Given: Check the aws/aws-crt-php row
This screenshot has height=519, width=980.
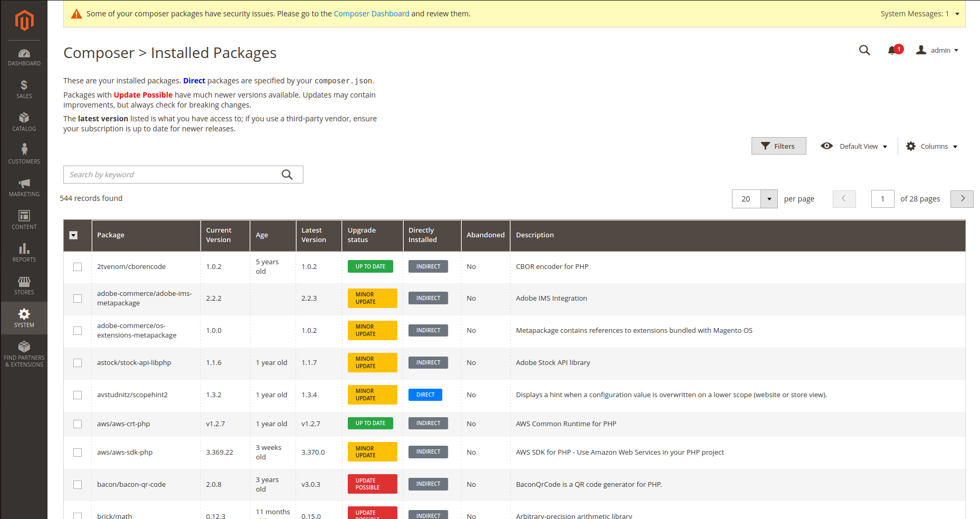Looking at the screenshot, I should pyautogui.click(x=78, y=424).
